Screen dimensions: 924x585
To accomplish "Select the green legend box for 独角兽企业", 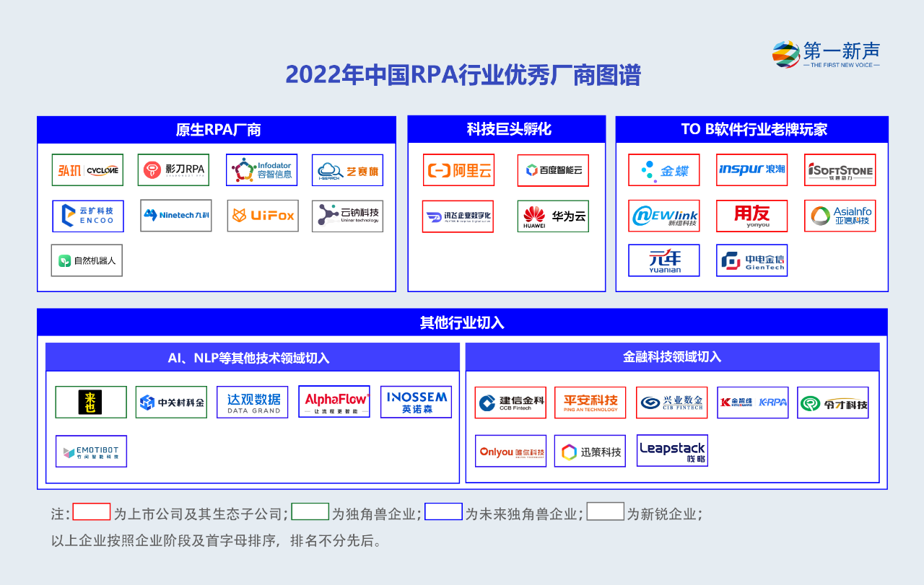I will (310, 512).
